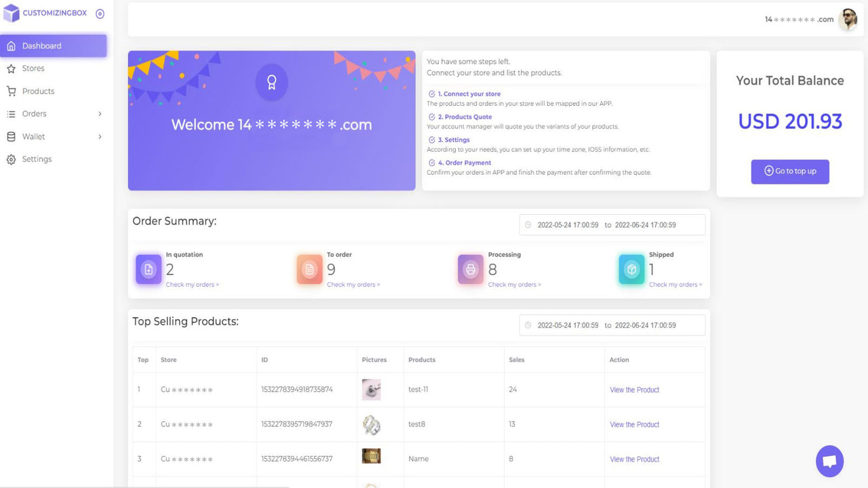Toggle the checkmark beside '1. Connect your store'
868x488 pixels.
coord(432,94)
